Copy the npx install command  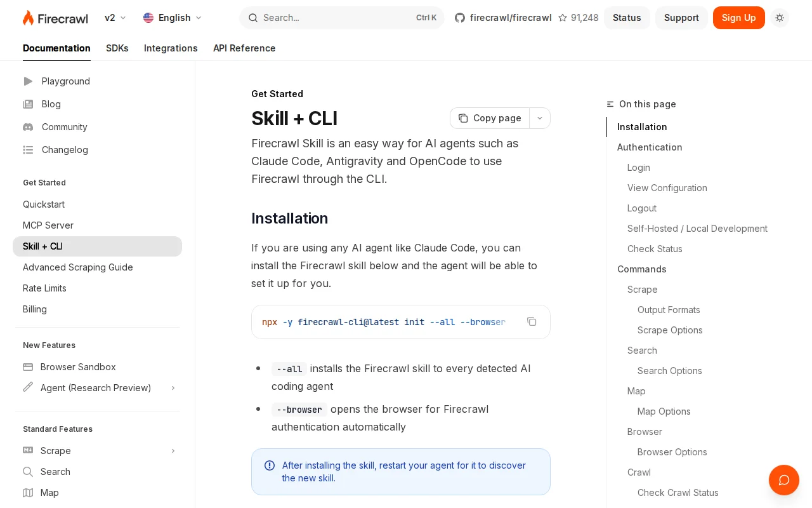(x=532, y=321)
